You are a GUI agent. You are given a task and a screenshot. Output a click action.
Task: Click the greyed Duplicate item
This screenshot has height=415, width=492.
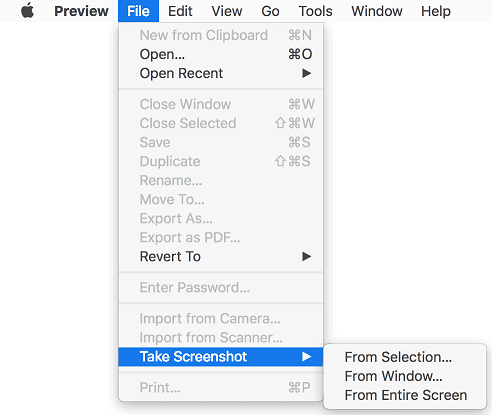tap(221, 161)
